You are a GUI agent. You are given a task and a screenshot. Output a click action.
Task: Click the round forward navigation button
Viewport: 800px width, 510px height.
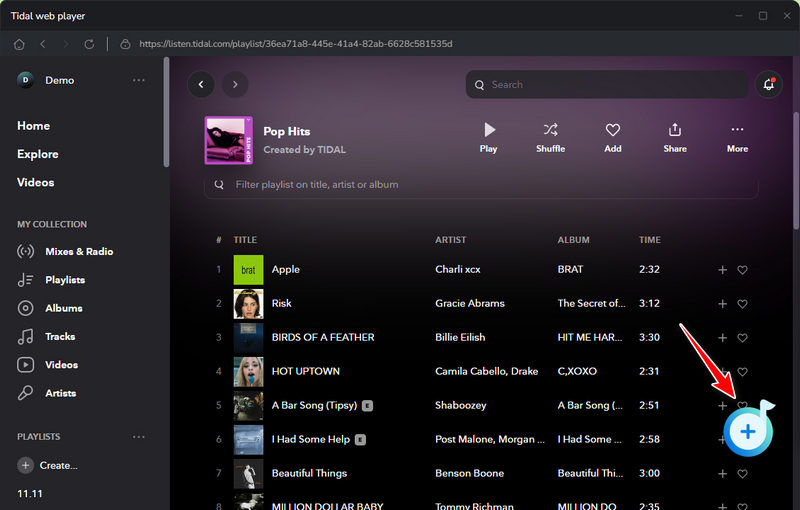pyautogui.click(x=235, y=84)
